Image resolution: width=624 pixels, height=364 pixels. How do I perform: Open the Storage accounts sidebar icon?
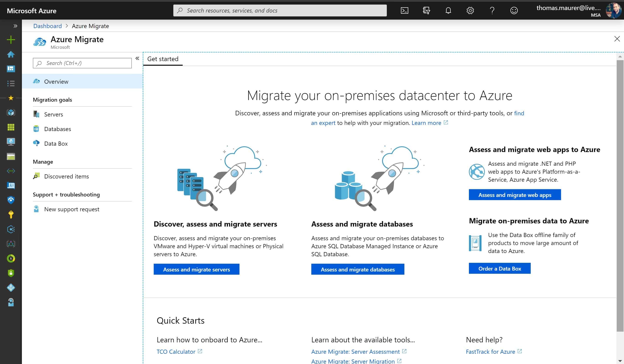pos(11,156)
